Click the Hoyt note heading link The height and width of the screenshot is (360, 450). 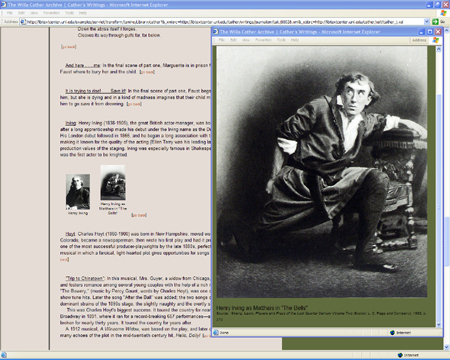pos(70,234)
